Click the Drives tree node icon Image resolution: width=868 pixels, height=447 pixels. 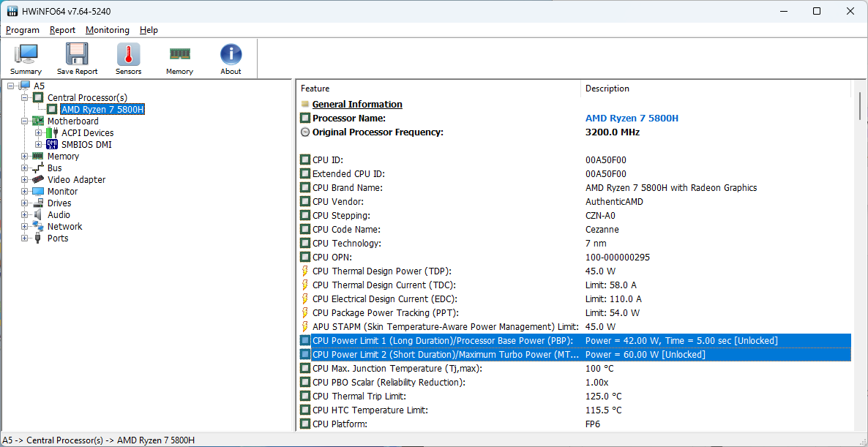pos(38,203)
